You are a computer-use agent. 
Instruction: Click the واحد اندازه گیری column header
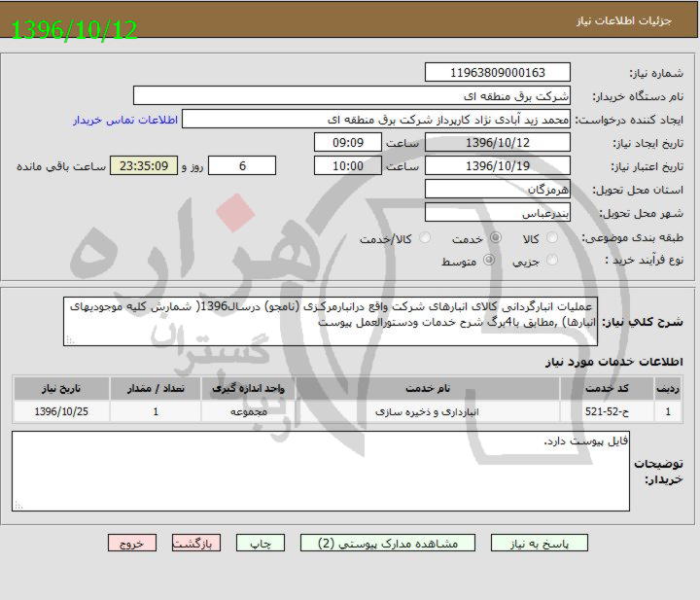[248, 388]
